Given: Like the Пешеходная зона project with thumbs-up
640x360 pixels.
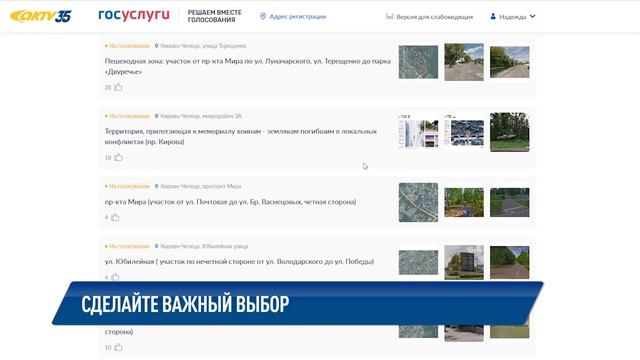Looking at the screenshot, I should point(118,87).
